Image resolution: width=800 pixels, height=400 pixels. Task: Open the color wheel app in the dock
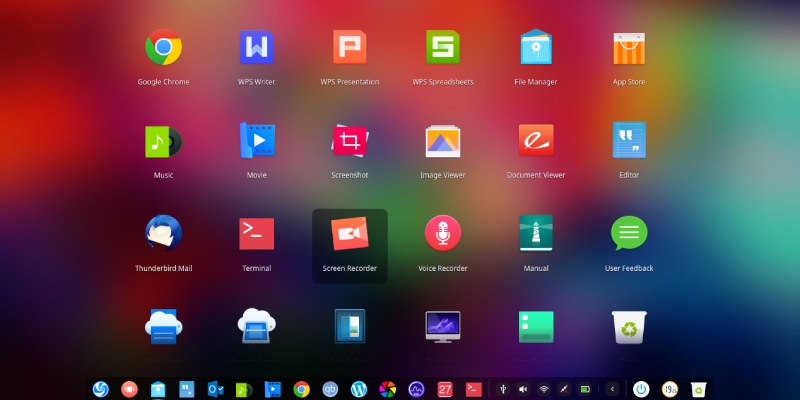[x=388, y=389]
